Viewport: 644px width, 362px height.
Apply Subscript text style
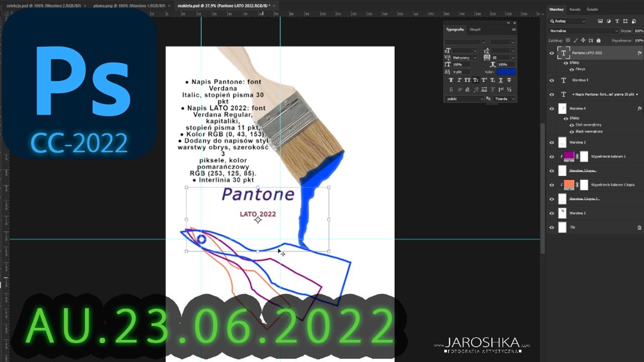pos(492,80)
